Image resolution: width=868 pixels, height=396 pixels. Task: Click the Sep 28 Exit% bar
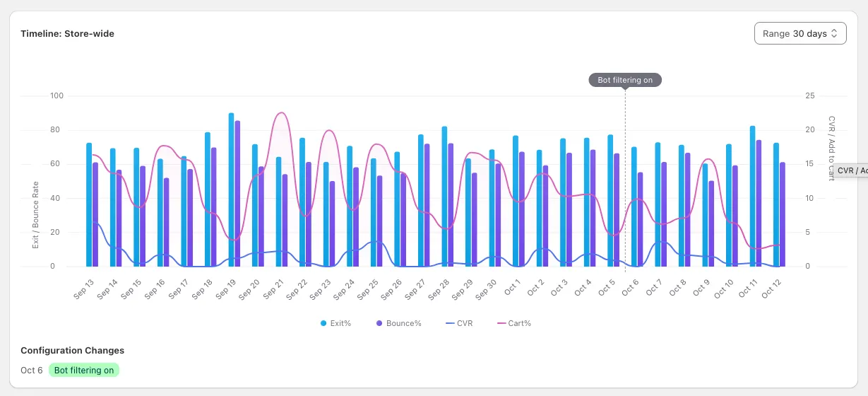[444, 197]
